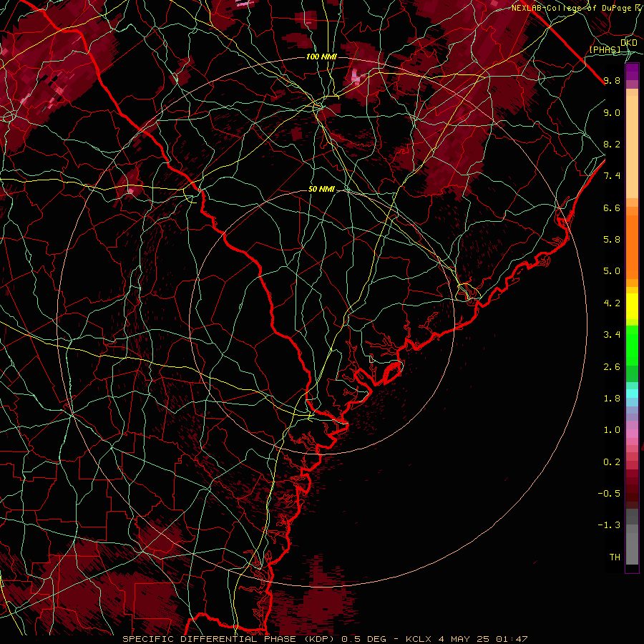This screenshot has height=644, width=644.
Task: Click the 1.0 value on color scale
Action: 612,430
